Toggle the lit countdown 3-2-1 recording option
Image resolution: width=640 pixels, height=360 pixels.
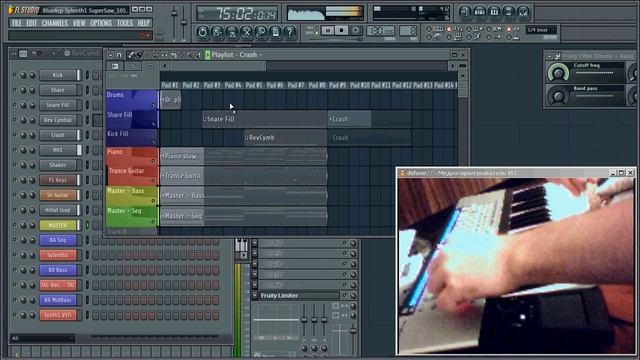pos(449,29)
